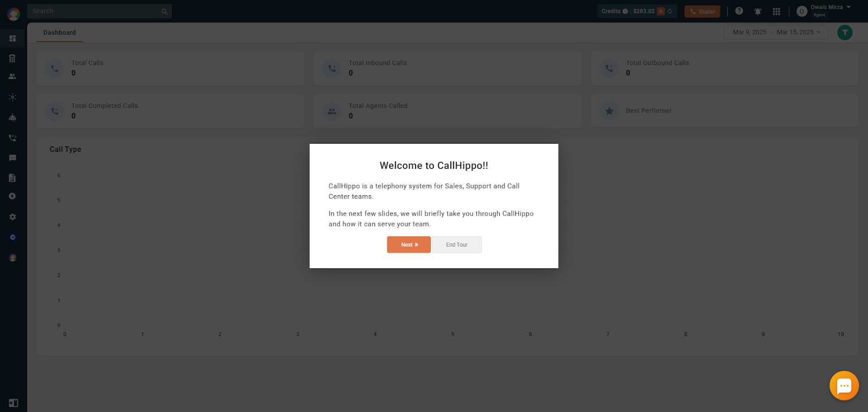Click the credits info icon

[x=625, y=11]
